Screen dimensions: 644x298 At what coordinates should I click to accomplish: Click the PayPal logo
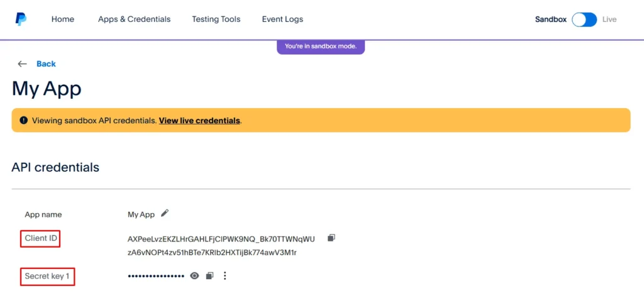tap(21, 19)
